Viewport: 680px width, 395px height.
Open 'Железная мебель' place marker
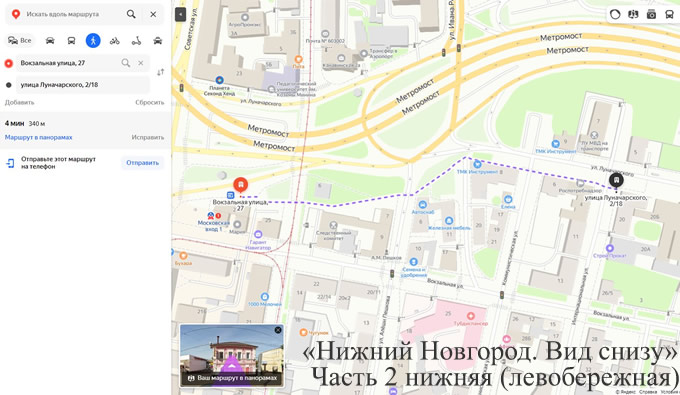coord(449,221)
